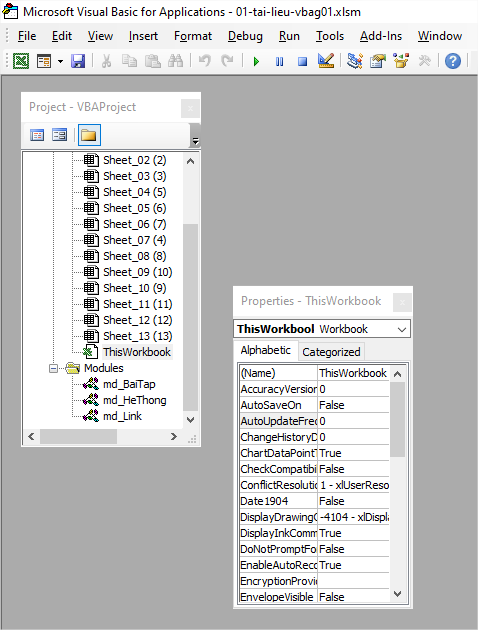Select the md_HeThong module
This screenshot has height=630, width=478.
tap(135, 400)
